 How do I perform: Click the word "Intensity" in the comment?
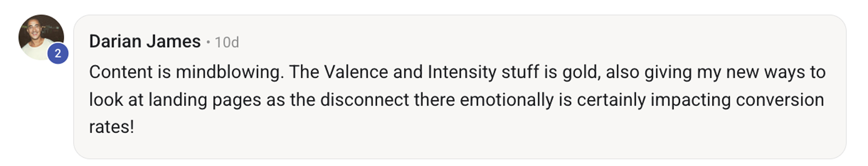click(462, 72)
